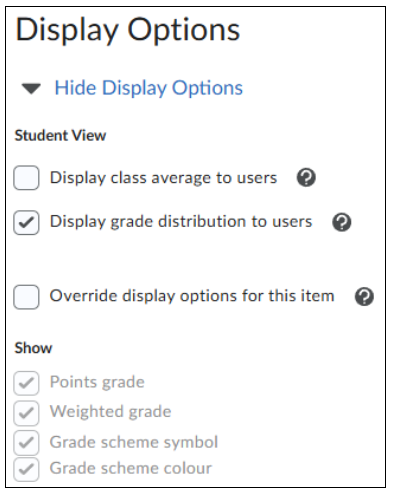393x494 pixels.
Task: Click the Hide Display Options link
Action: [149, 88]
